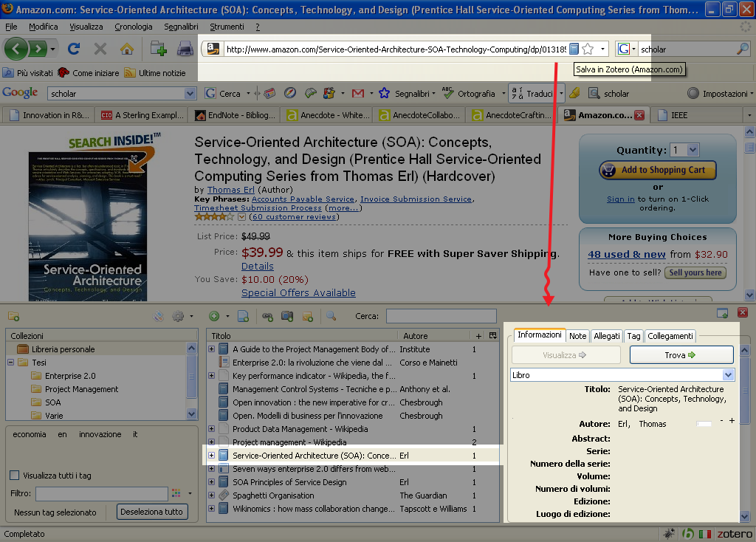The width and height of the screenshot is (756, 542).
Task: Open the Zotero column picker
Action: click(492, 336)
